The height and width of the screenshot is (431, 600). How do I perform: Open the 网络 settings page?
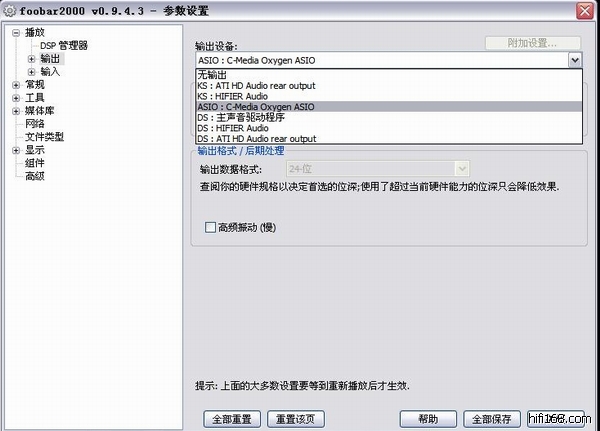pyautogui.click(x=35, y=124)
